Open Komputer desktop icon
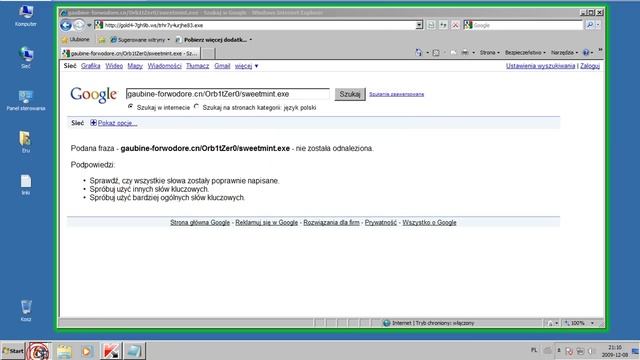Image resolution: width=640 pixels, height=360 pixels. pos(26,16)
